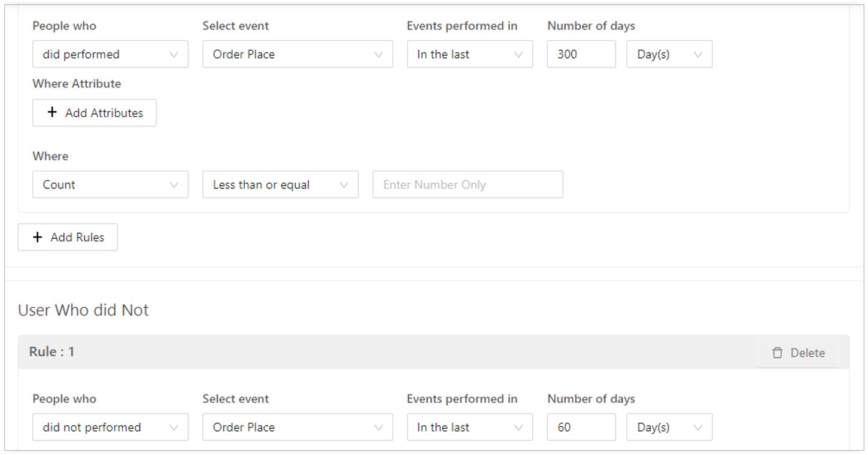The width and height of the screenshot is (868, 455).
Task: Delete Rule 1 under User Who did Not
Action: point(799,353)
